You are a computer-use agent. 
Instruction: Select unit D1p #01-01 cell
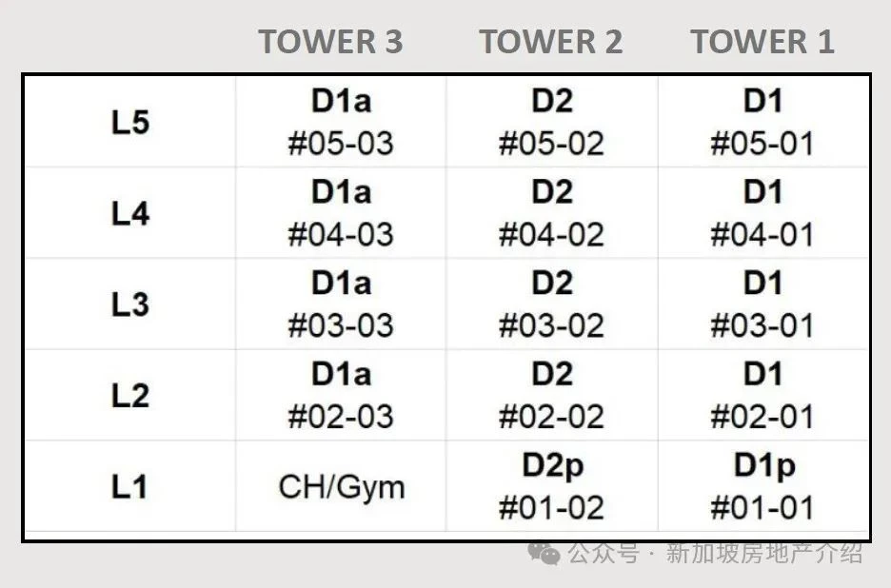click(x=762, y=486)
